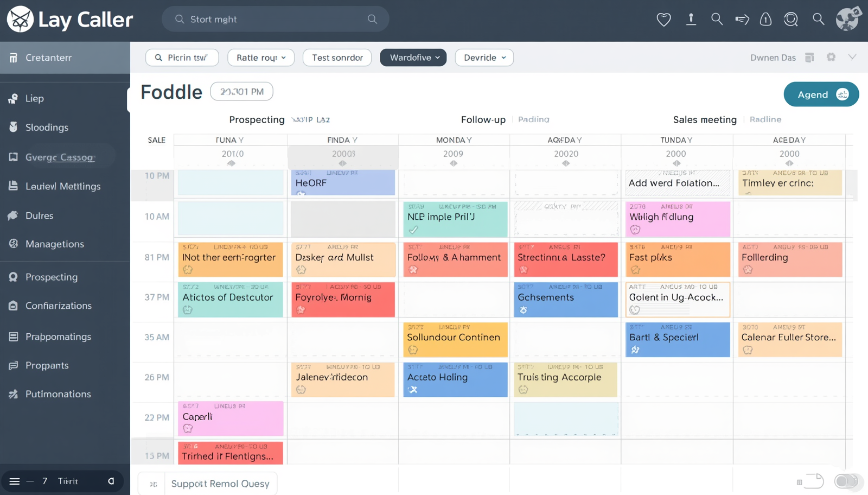Click the Stort mght search field
Image resolution: width=868 pixels, height=495 pixels.
click(x=275, y=20)
